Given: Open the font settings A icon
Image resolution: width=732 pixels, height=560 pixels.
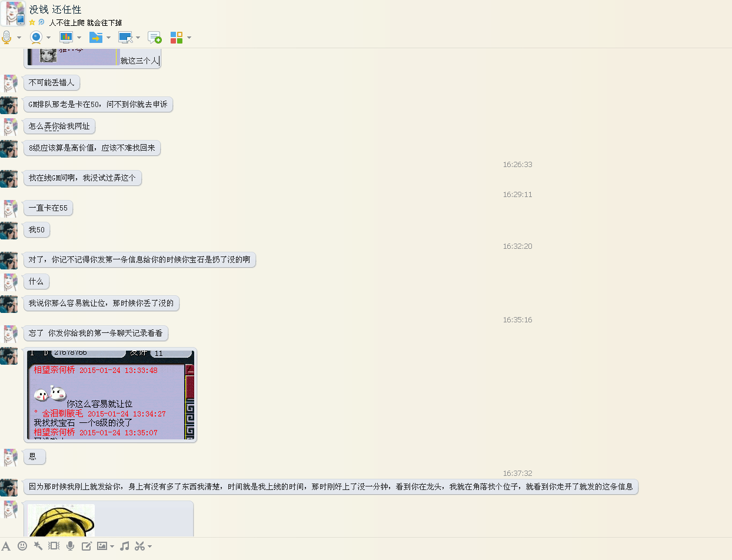Looking at the screenshot, I should [6, 546].
